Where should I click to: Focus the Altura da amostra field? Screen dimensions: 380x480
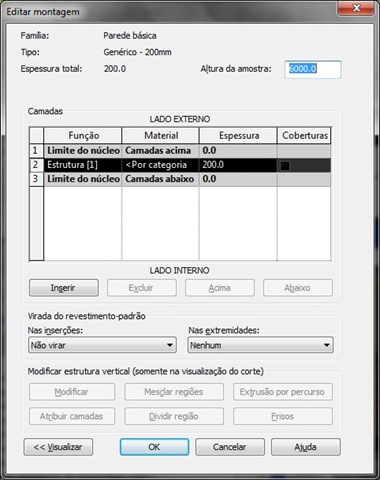pyautogui.click(x=313, y=69)
